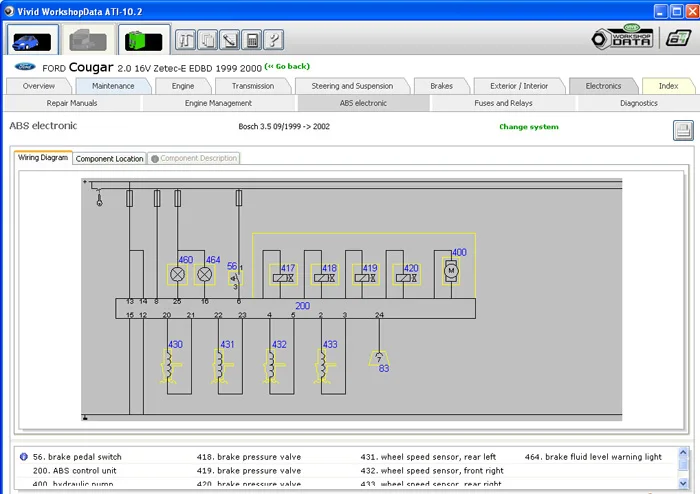Select the blue car vehicle icon

point(32,40)
